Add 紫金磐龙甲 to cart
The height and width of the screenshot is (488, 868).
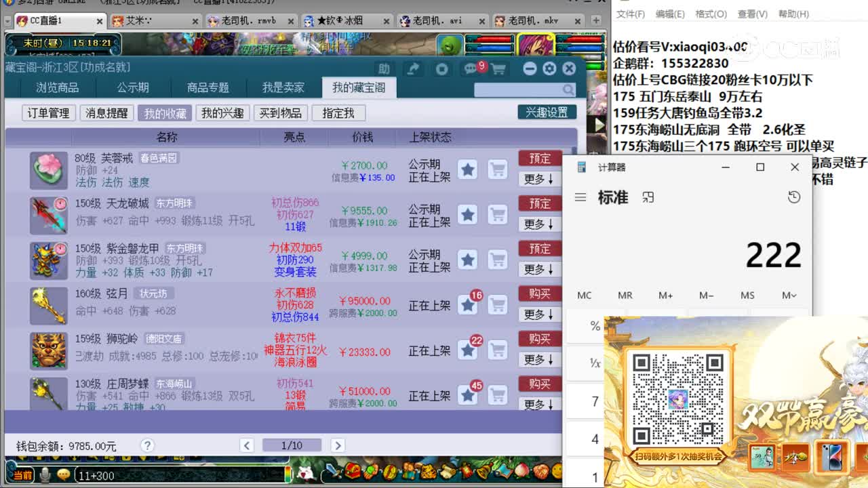pos(498,260)
